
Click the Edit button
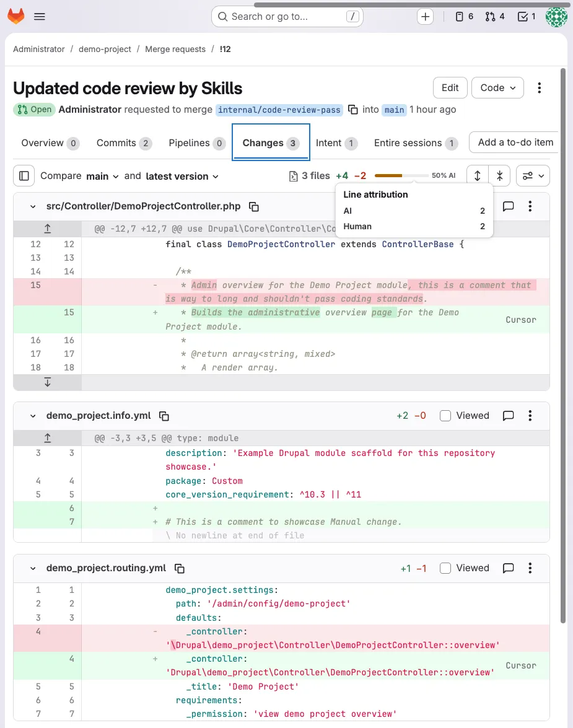[x=450, y=87]
